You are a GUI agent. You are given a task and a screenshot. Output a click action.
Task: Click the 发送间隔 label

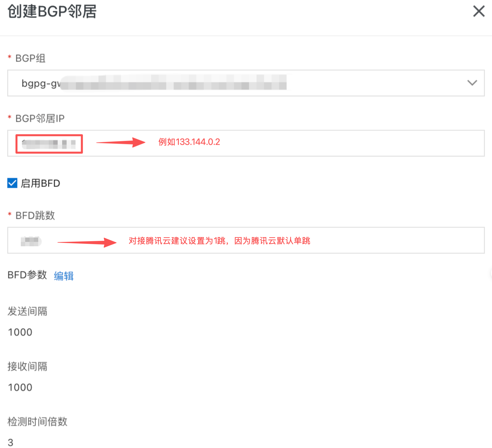pyautogui.click(x=27, y=311)
